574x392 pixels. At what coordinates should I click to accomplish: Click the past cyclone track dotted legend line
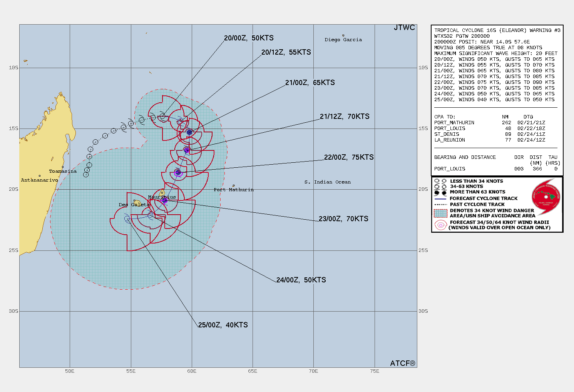point(440,204)
